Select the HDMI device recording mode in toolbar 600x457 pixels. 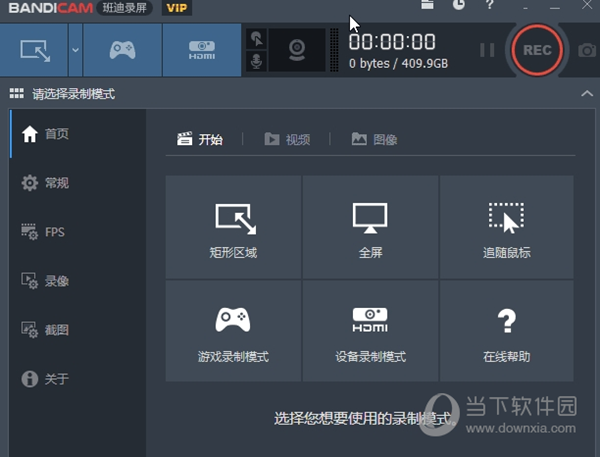pos(201,49)
